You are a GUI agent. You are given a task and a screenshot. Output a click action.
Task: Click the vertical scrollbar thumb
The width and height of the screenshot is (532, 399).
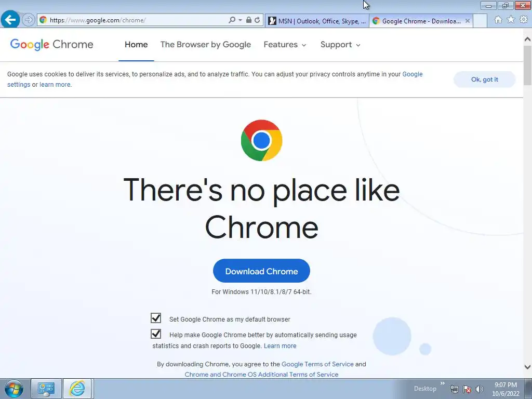tap(528, 65)
